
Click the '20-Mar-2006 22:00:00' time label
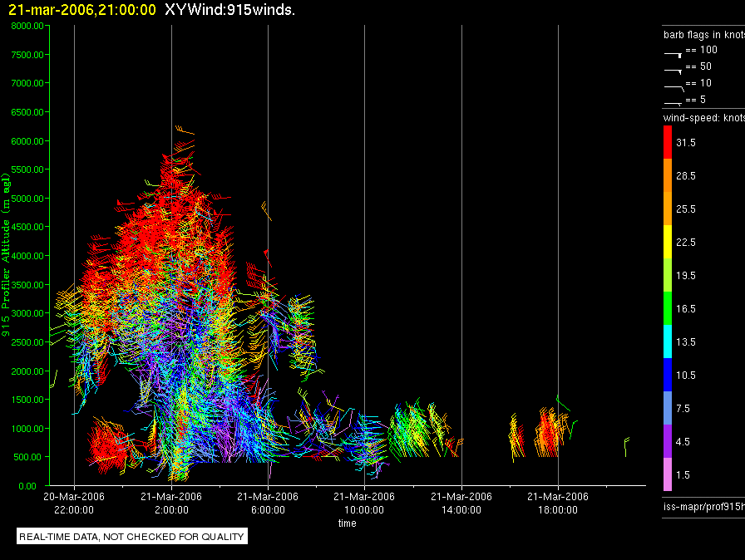coord(74,503)
